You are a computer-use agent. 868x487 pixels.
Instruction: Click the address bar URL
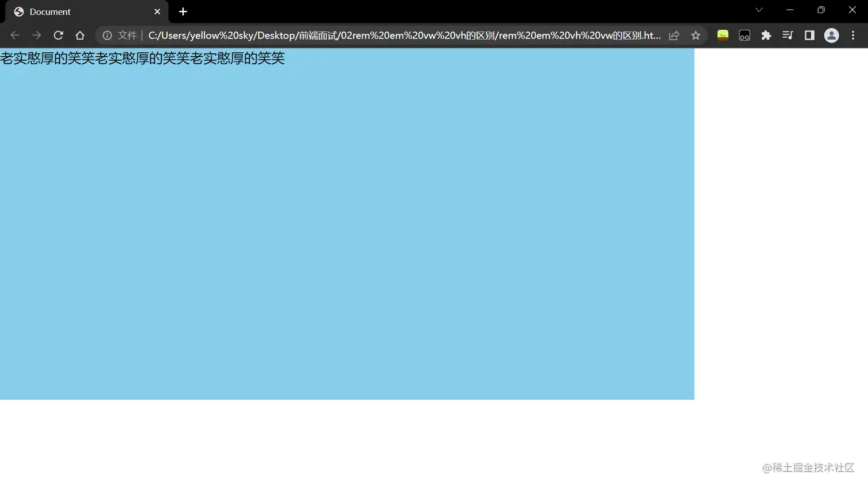click(404, 36)
